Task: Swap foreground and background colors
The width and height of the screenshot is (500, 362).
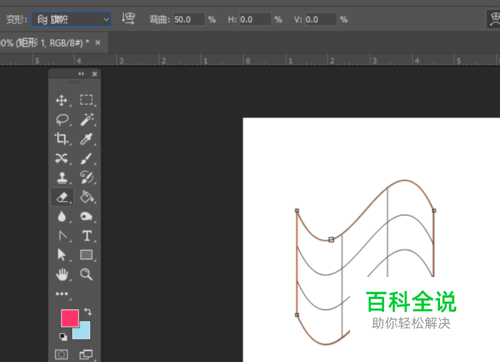Action: pyautogui.click(x=88, y=311)
